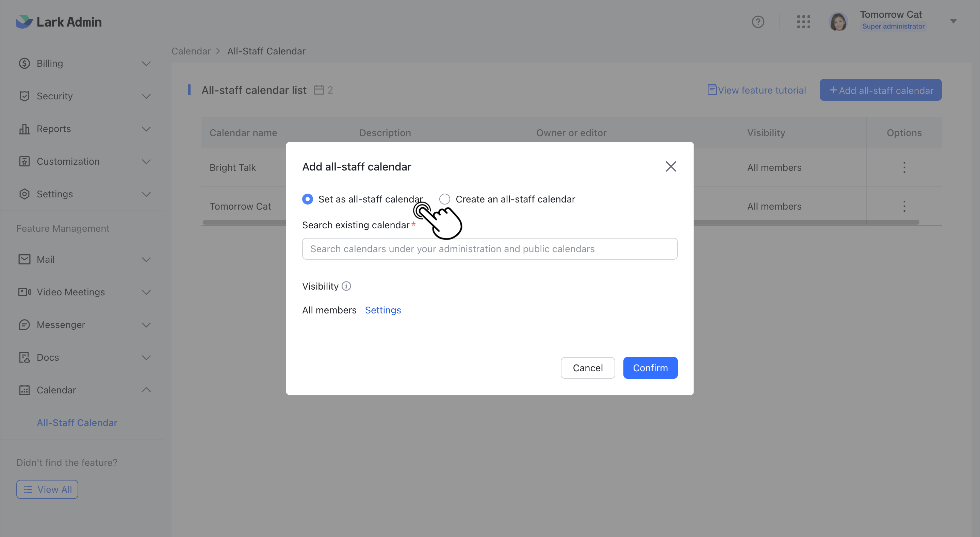Click the search existing calendar field
The width and height of the screenshot is (980, 537).
point(489,248)
